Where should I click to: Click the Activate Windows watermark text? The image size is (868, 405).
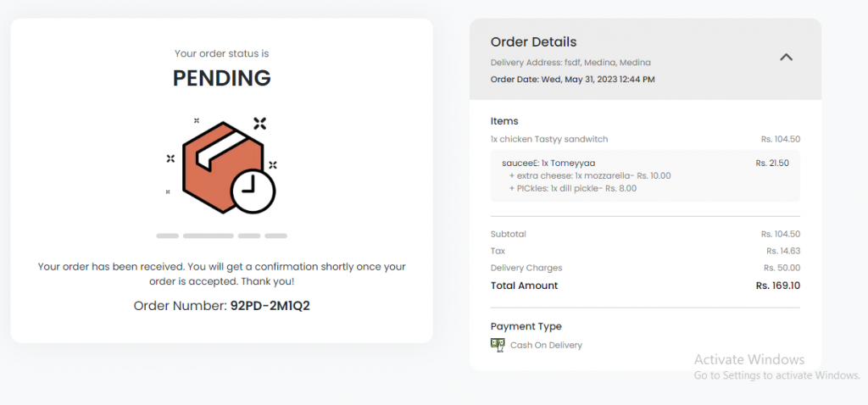pyautogui.click(x=748, y=359)
